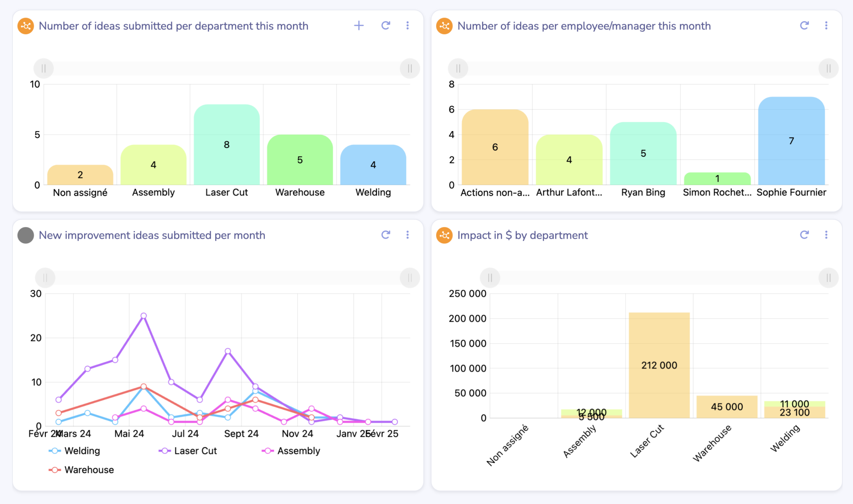Refresh the monthly improvement ideas chart
The width and height of the screenshot is (853, 504).
[x=385, y=235]
